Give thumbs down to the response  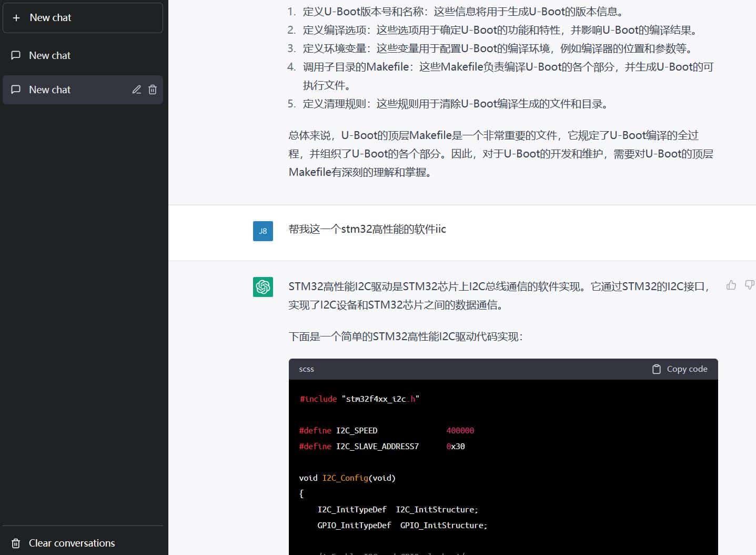point(750,285)
